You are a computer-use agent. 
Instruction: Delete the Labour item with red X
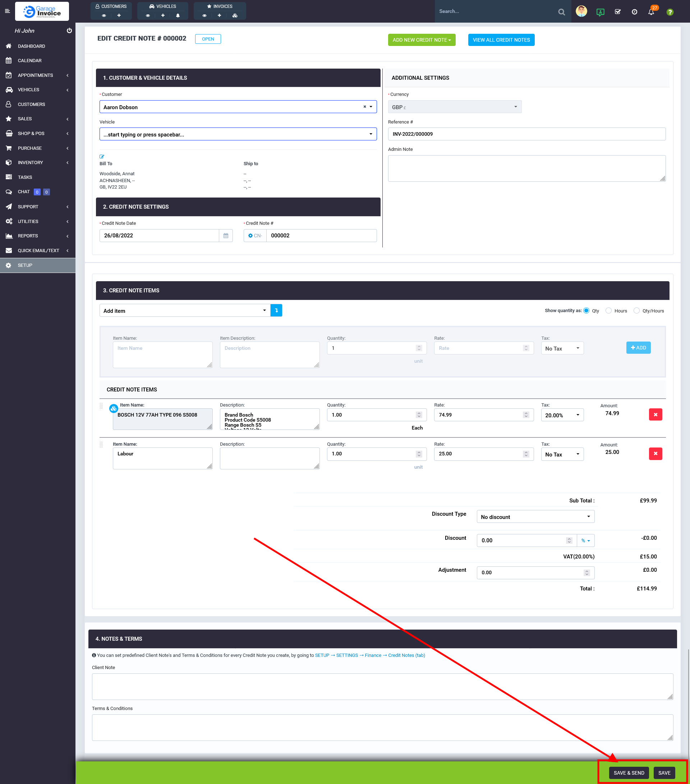pyautogui.click(x=655, y=454)
